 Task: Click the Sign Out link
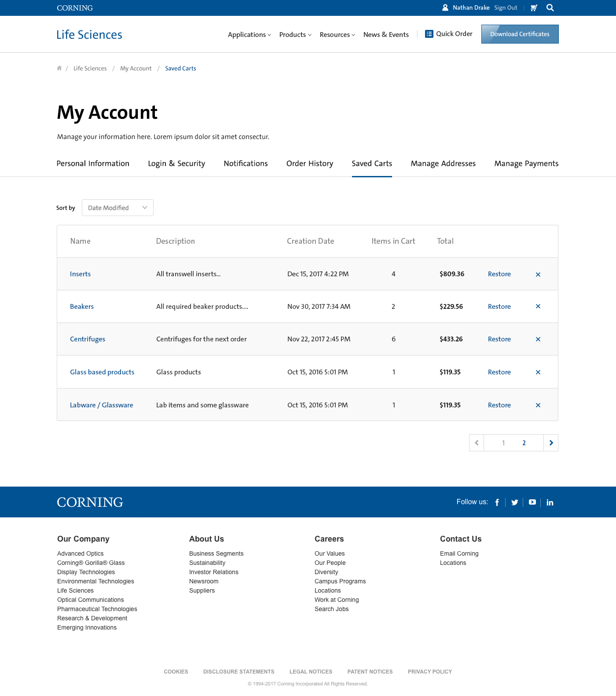tap(506, 7)
